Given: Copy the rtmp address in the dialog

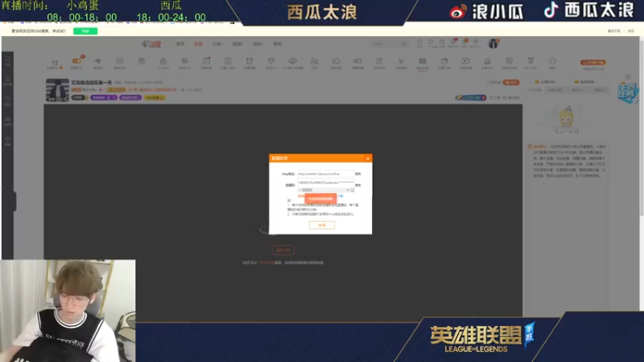Looking at the screenshot, I should (x=358, y=174).
